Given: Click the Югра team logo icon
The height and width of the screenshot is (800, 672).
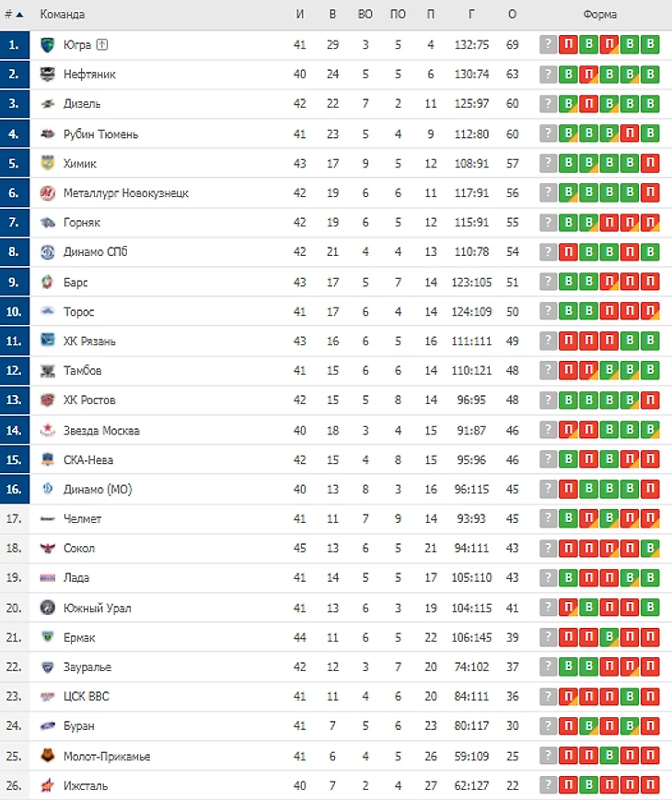Looking at the screenshot, I should tap(48, 45).
